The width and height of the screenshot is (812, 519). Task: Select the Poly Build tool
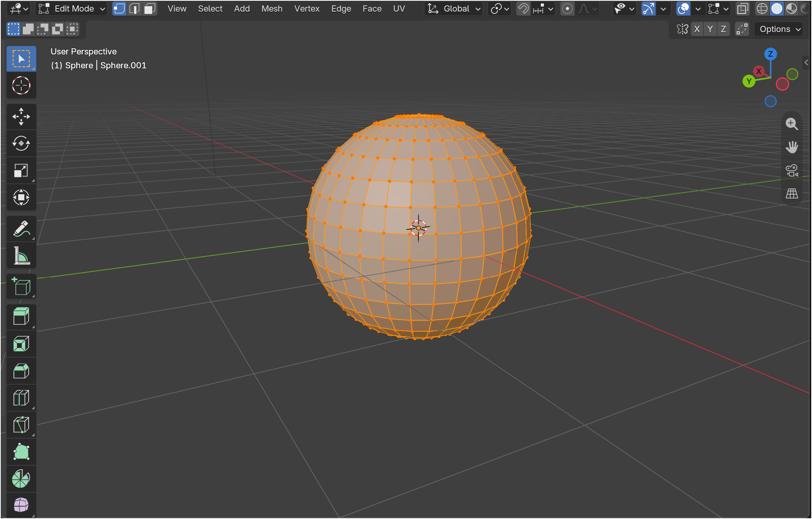pos(21,452)
